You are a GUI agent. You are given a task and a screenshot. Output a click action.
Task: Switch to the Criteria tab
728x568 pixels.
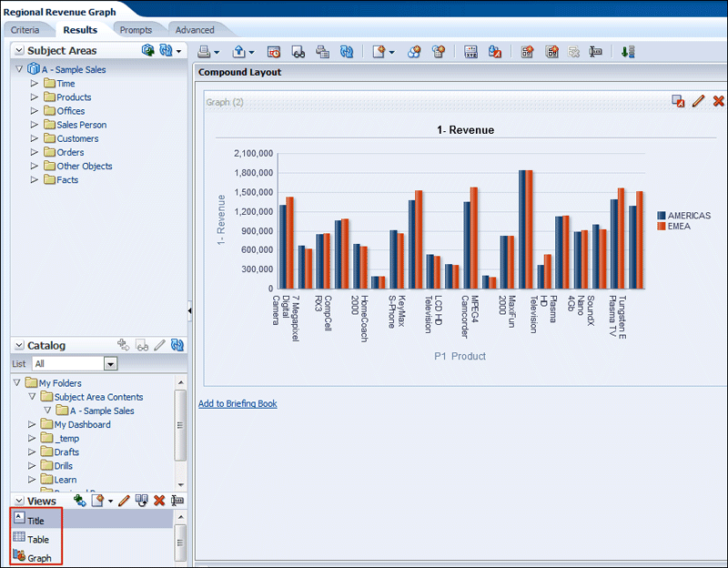point(25,30)
